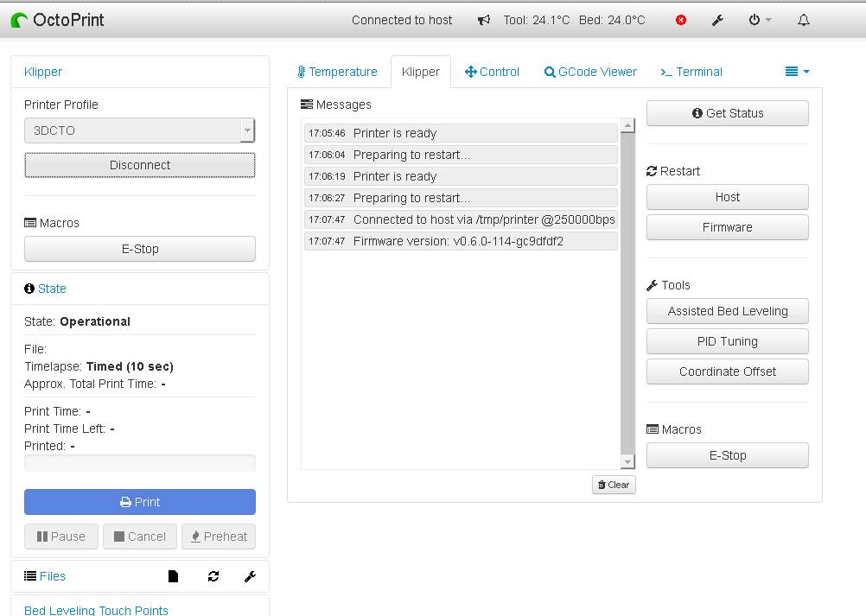866x616 pixels.
Task: Switch to the Terminal tab
Action: 691,72
